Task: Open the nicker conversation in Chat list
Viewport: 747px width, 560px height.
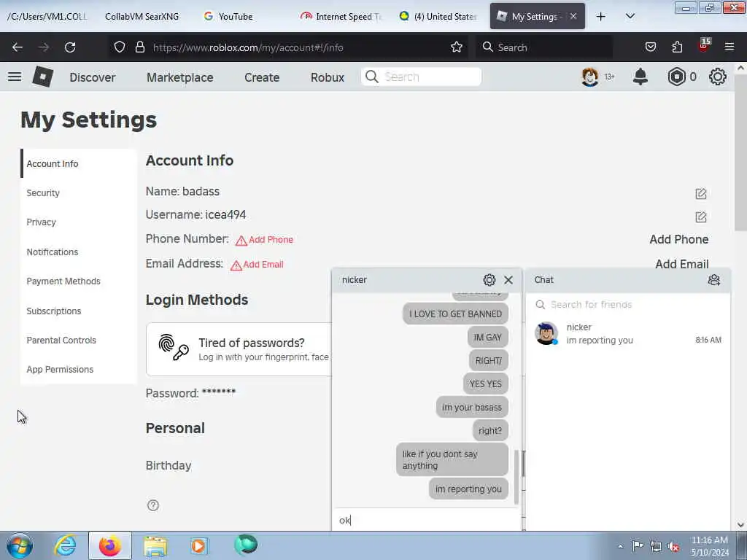Action: tap(628, 334)
